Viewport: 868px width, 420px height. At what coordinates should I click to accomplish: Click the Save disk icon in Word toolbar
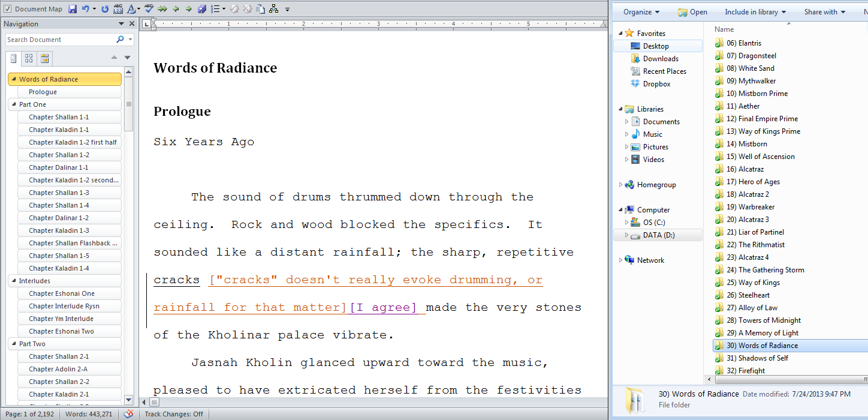(73, 9)
